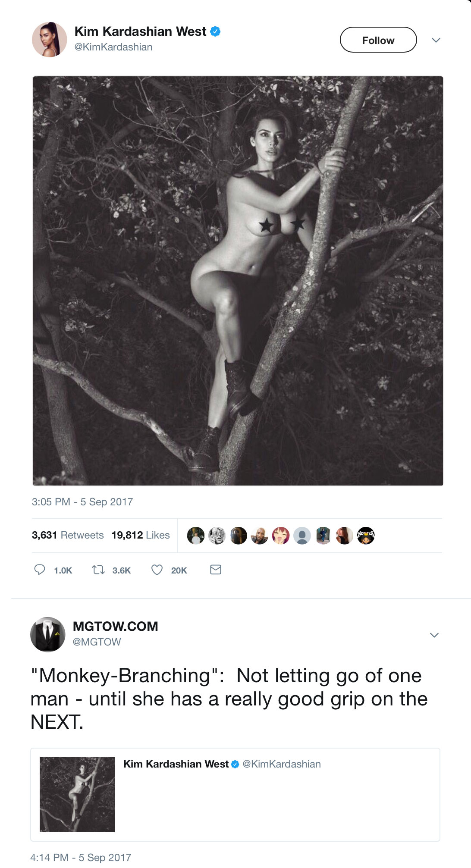Expand the chevron menu beside Follow button

pyautogui.click(x=436, y=40)
